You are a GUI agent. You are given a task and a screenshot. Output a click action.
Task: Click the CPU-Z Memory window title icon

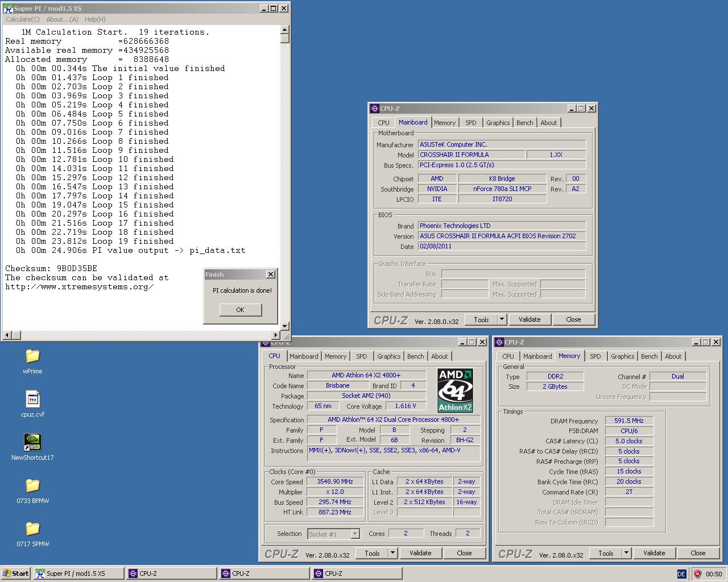(499, 342)
